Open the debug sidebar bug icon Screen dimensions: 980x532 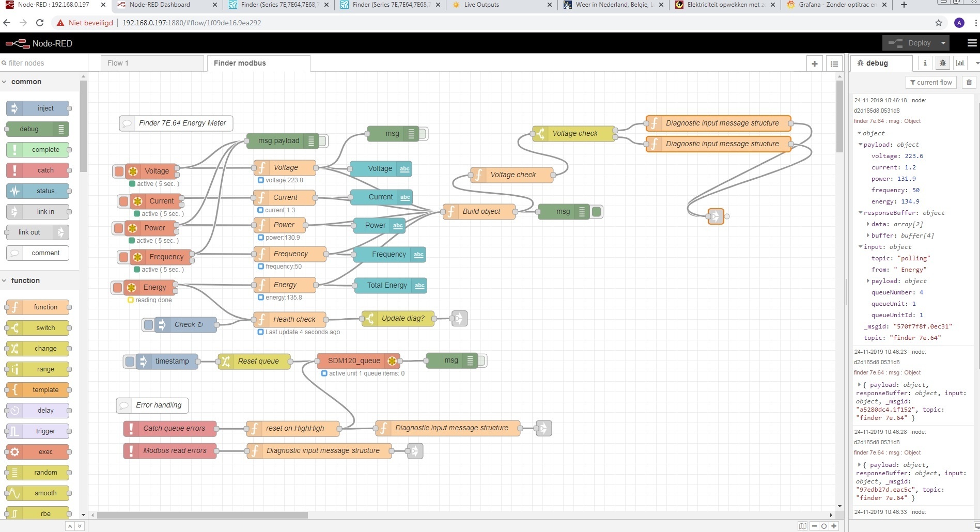tap(943, 63)
